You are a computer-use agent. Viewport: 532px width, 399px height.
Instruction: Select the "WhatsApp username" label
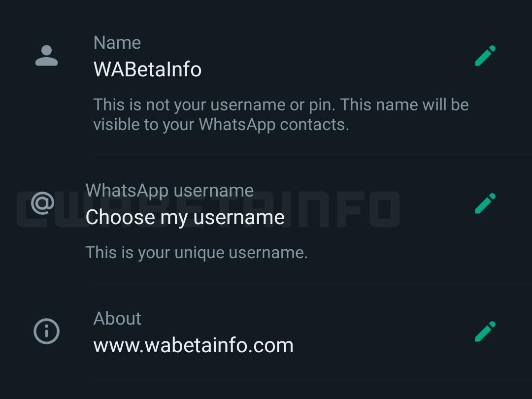[x=169, y=191]
